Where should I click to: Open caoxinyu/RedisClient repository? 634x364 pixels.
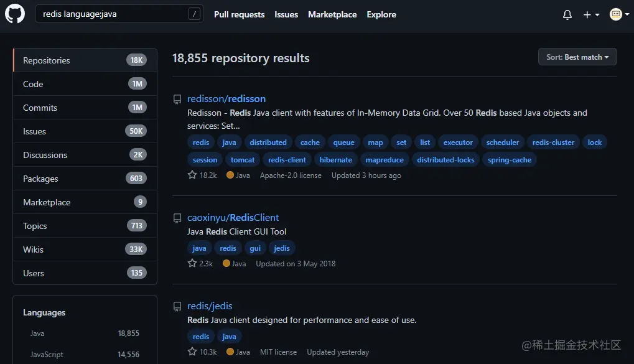[x=233, y=218]
